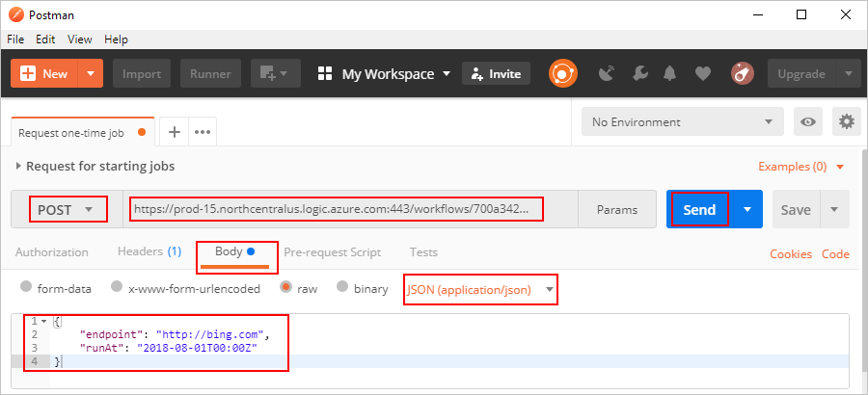
Task: Select the raw body radio option
Action: tap(285, 286)
